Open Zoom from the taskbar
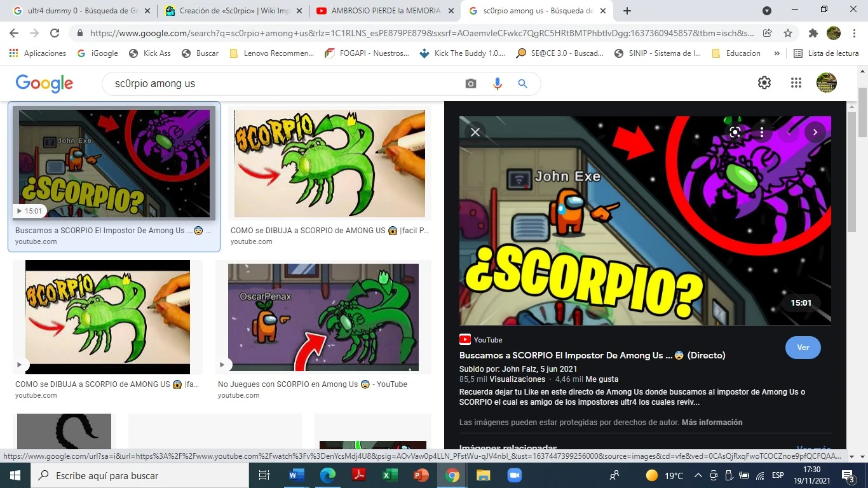Viewport: 868px width, 488px height. tap(514, 475)
